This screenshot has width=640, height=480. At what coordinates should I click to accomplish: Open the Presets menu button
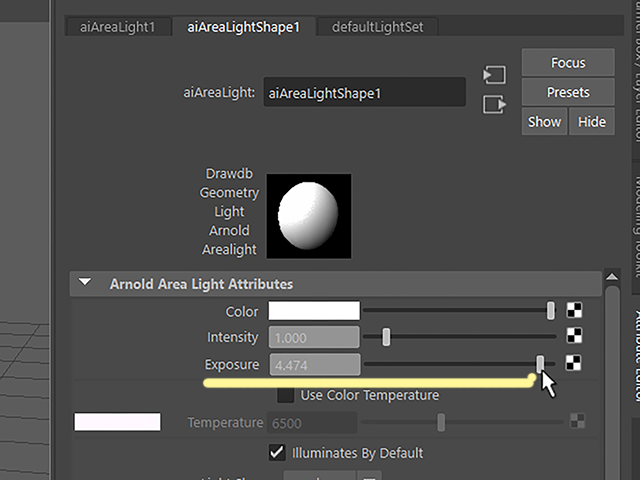click(x=568, y=92)
